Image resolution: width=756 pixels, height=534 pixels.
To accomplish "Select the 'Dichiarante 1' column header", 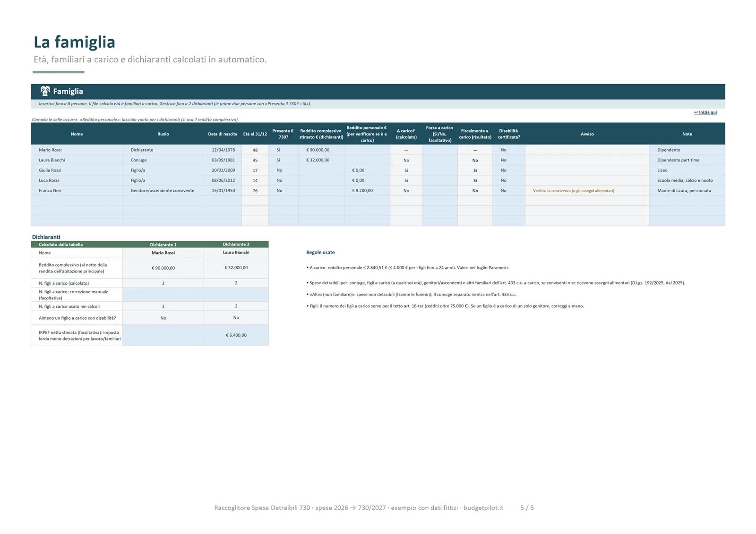I will (x=163, y=245).
